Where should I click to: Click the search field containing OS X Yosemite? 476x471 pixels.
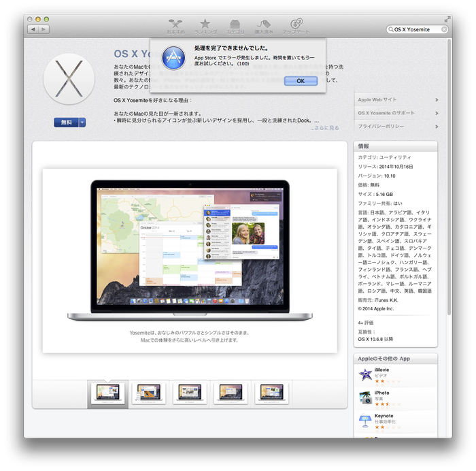[x=418, y=29]
